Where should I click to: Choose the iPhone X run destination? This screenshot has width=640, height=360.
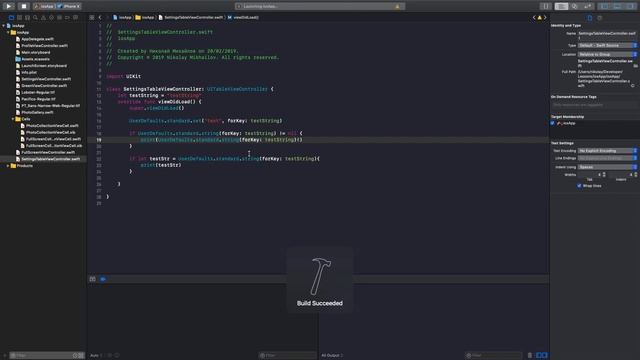coord(69,6)
